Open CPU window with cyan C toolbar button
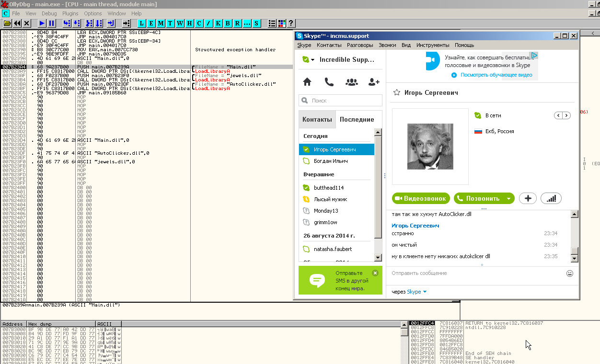Screen dimensions: 600x364 click(199, 23)
